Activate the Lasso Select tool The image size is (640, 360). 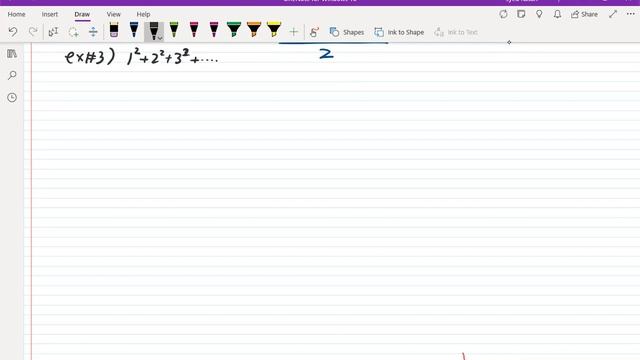tap(73, 32)
